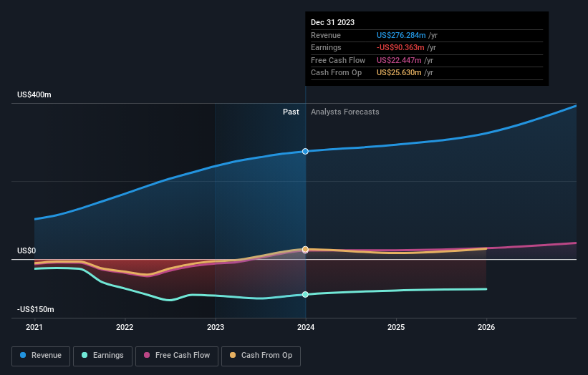
Task: Click the 2021 x-axis label
Action: [x=34, y=328]
